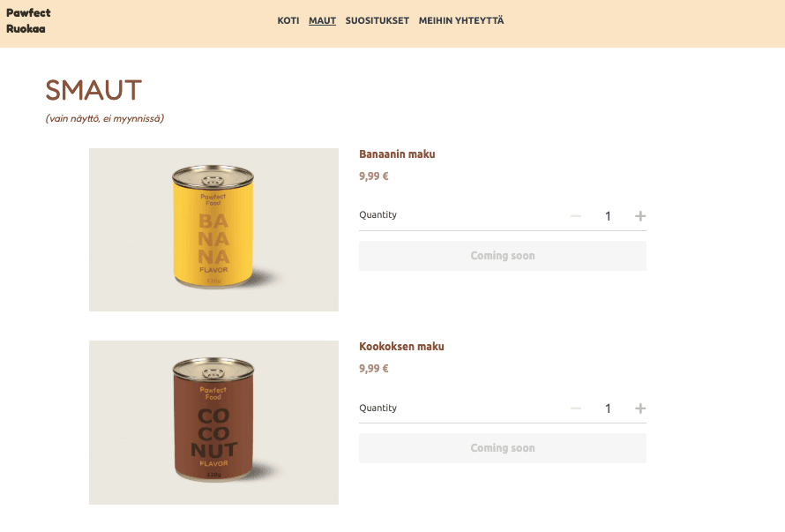This screenshot has height=532, width=785.
Task: Go to SUOSITUKSET page
Action: [377, 20]
